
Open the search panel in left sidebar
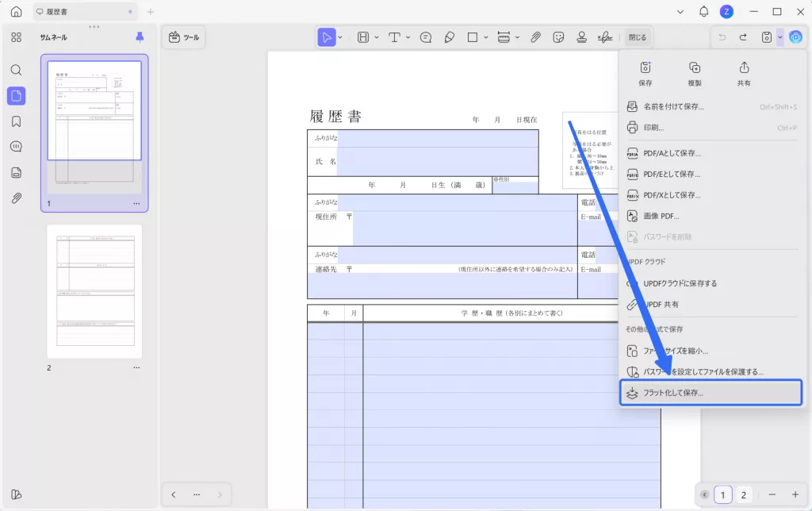[16, 70]
